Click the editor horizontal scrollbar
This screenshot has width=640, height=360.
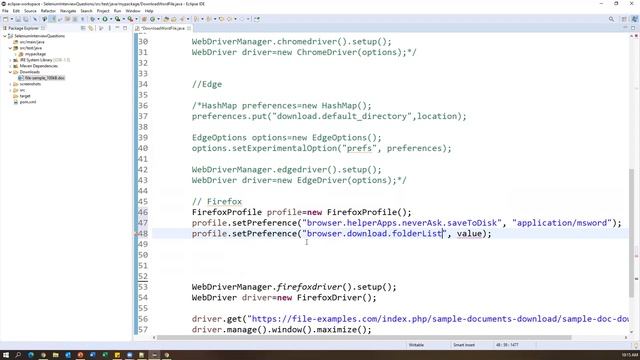[x=364, y=338]
